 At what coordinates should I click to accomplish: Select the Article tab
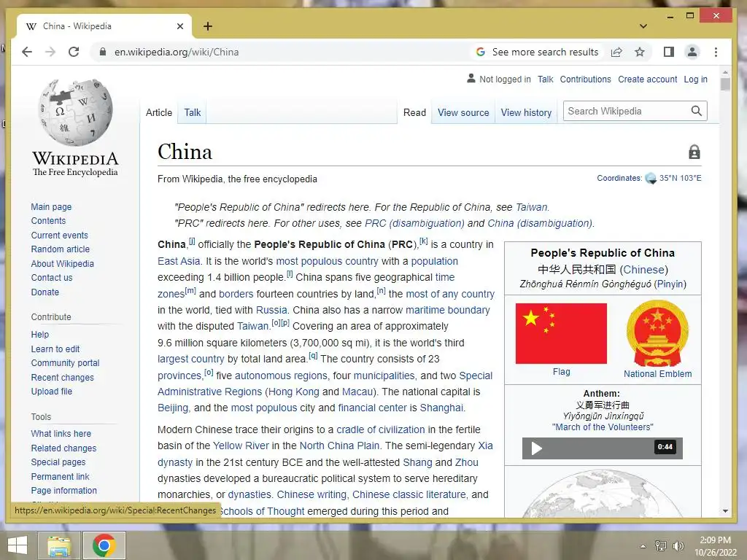158,113
